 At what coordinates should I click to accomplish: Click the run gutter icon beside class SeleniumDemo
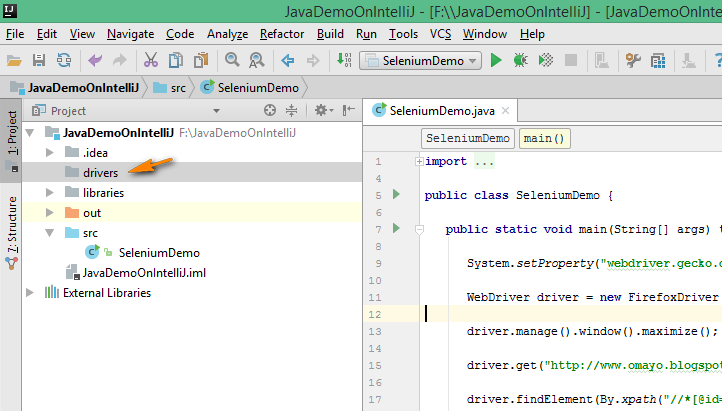coord(396,194)
